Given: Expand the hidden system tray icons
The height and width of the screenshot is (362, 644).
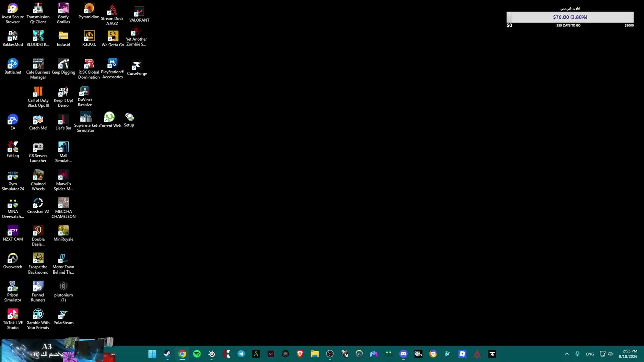Looking at the screenshot, I should (x=566, y=354).
